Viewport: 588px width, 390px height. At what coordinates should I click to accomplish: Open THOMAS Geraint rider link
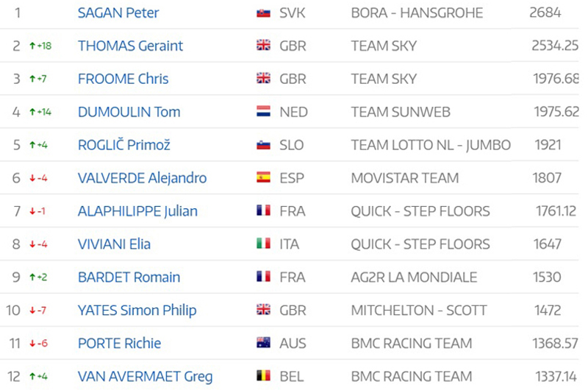[x=130, y=46]
